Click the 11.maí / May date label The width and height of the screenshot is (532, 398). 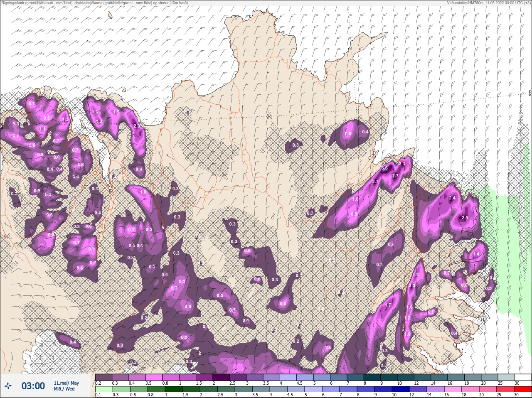pyautogui.click(x=66, y=383)
